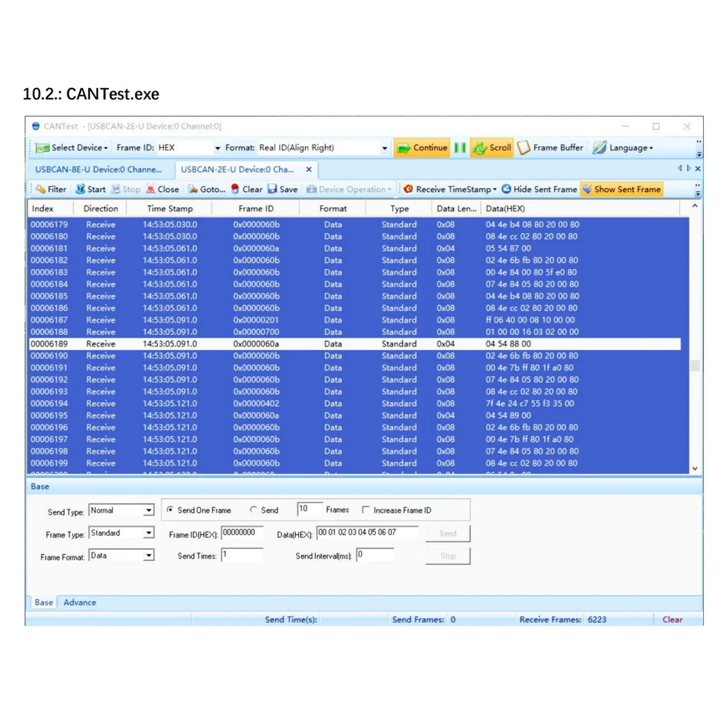The width and height of the screenshot is (728, 728).
Task: Sort by the Index column header
Action: click(50, 208)
